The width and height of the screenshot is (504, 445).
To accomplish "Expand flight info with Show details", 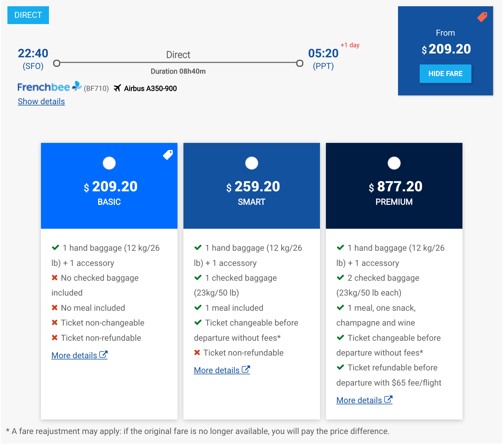I will coord(41,102).
